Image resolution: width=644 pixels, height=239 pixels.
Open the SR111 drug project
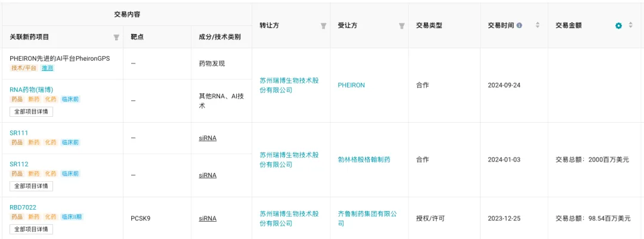18,132
